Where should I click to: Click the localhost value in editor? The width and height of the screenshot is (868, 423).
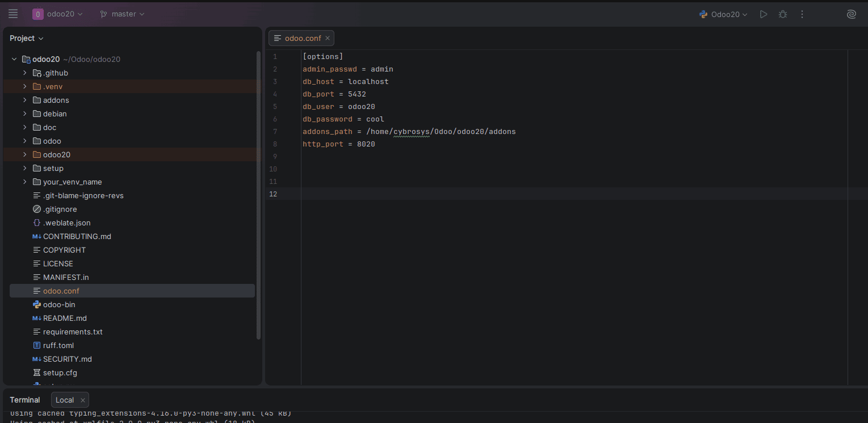[368, 82]
